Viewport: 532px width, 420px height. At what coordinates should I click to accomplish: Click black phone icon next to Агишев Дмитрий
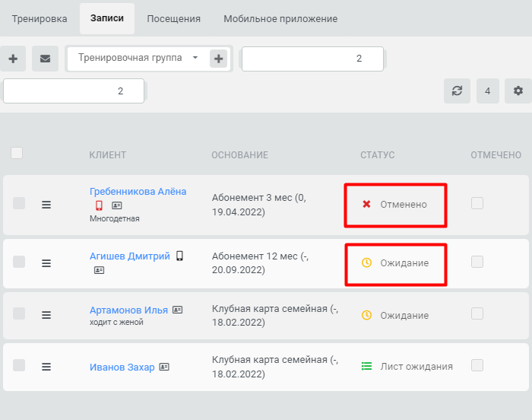click(x=179, y=256)
